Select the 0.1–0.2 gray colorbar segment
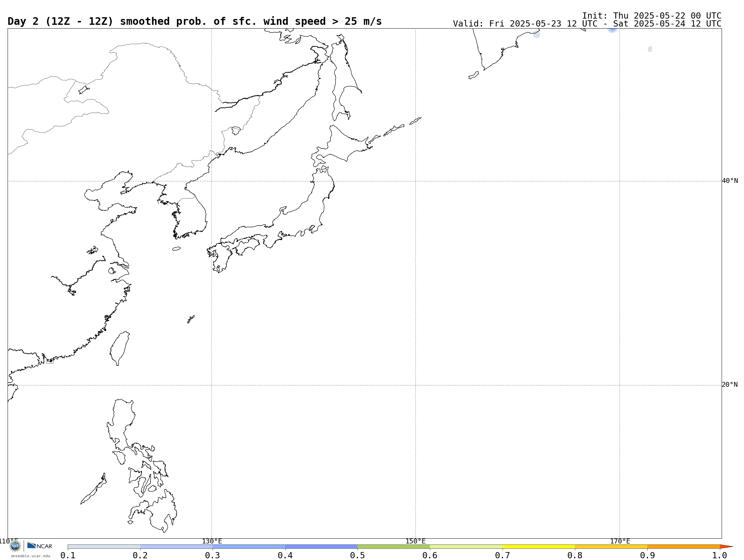The width and height of the screenshot is (744, 560). point(104,547)
